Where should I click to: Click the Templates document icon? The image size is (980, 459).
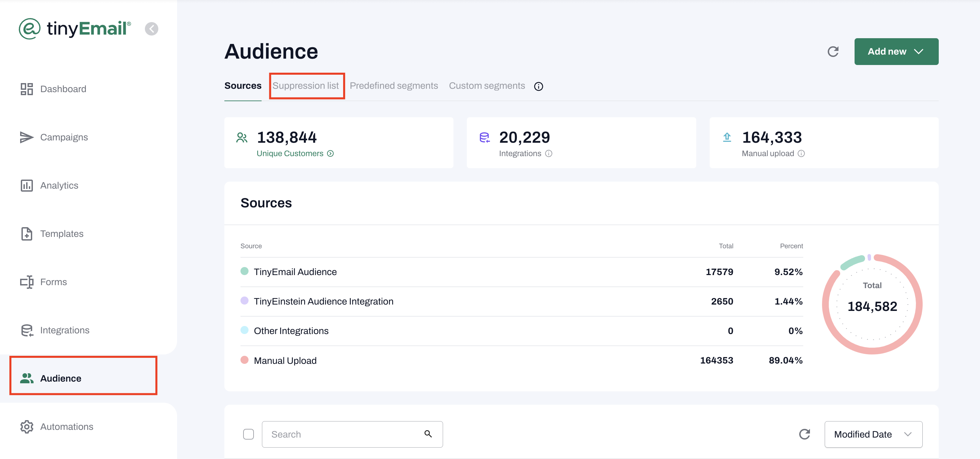tap(26, 234)
